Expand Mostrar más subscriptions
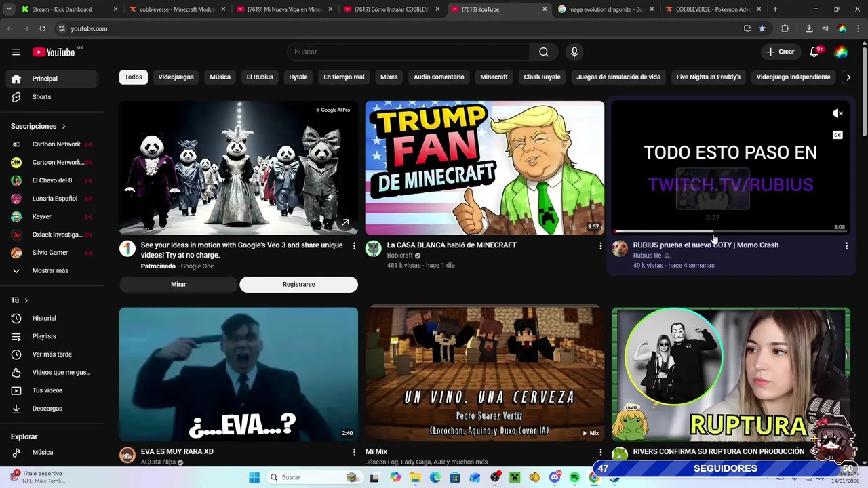 tap(52, 271)
